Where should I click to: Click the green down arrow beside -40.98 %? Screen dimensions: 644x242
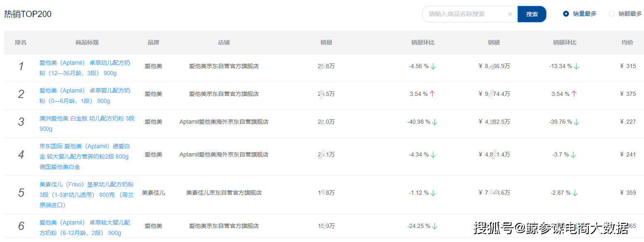click(435, 122)
